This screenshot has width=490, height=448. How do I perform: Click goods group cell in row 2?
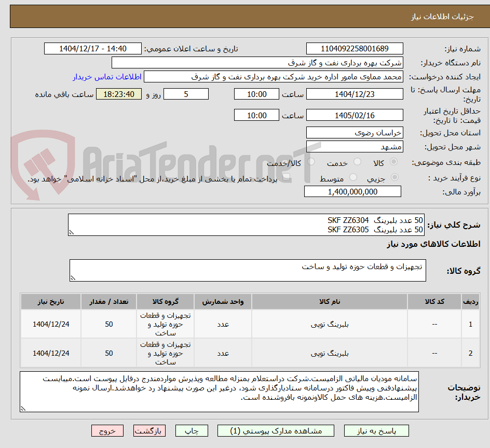tap(165, 354)
